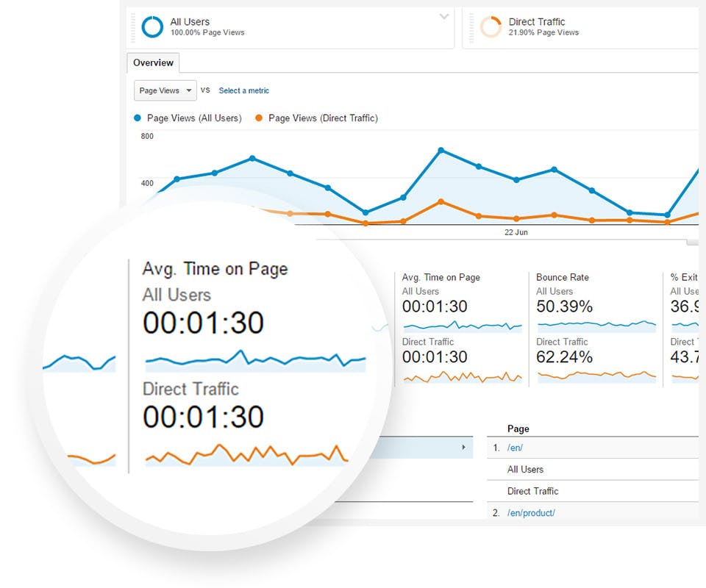Image resolution: width=706 pixels, height=588 pixels.
Task: Click the Direct Traffic segment title
Action: [x=537, y=21]
